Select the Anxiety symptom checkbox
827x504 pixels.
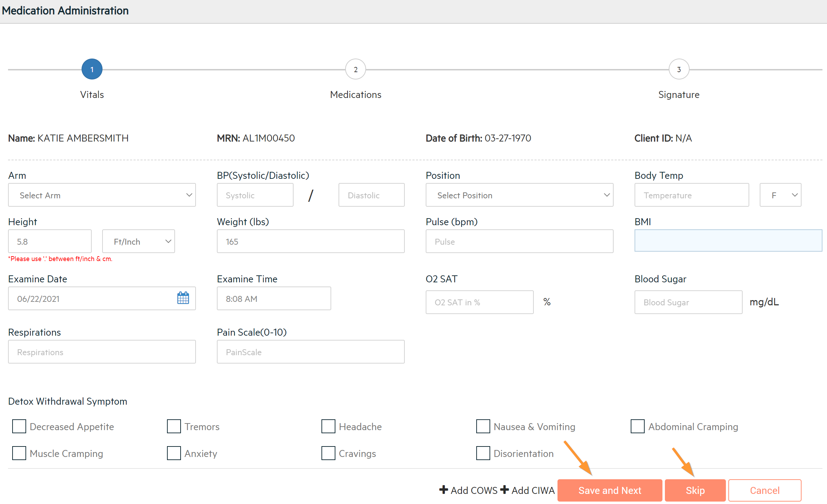(174, 453)
